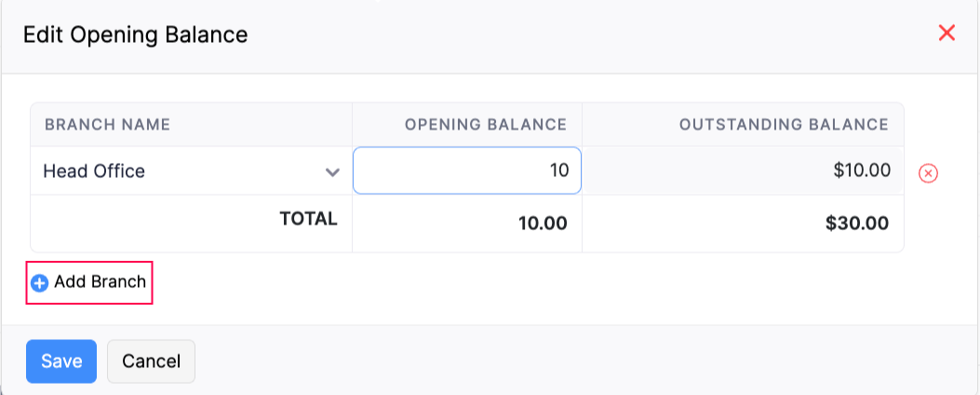Click the OUTSTANDING BALANCE column header
The width and height of the screenshot is (980, 395).
click(784, 124)
